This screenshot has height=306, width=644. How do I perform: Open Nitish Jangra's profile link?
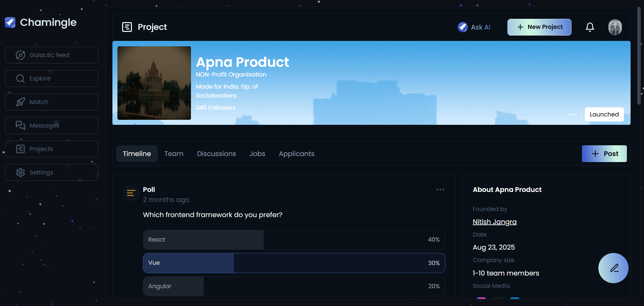494,221
